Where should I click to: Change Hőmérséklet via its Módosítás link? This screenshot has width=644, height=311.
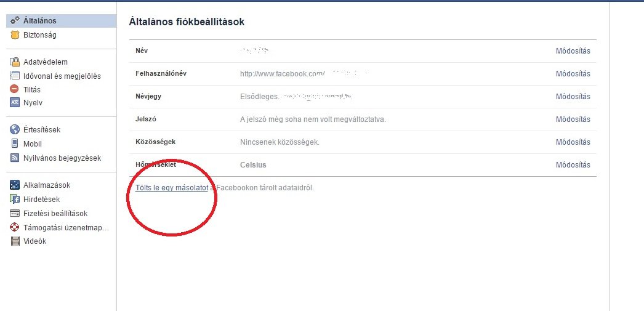573,165
